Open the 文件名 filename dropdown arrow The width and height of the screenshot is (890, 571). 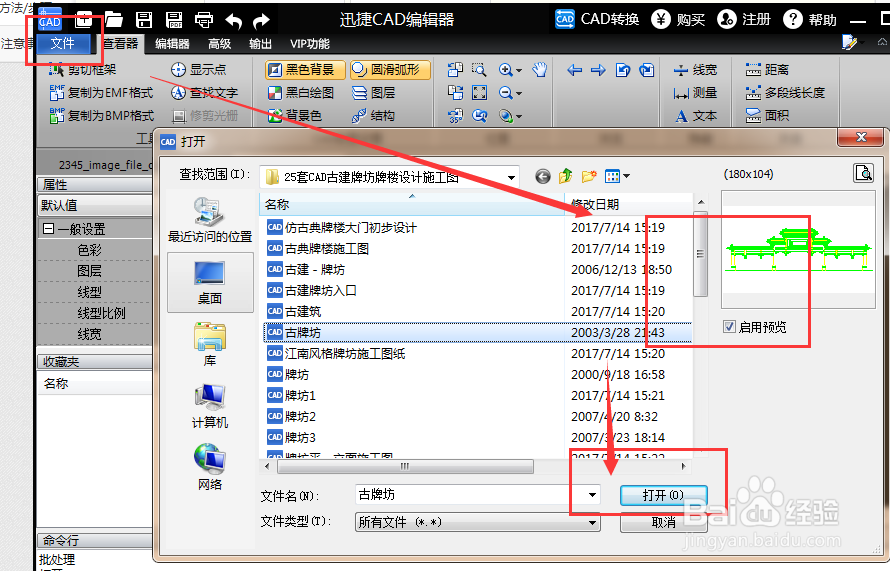pos(592,495)
